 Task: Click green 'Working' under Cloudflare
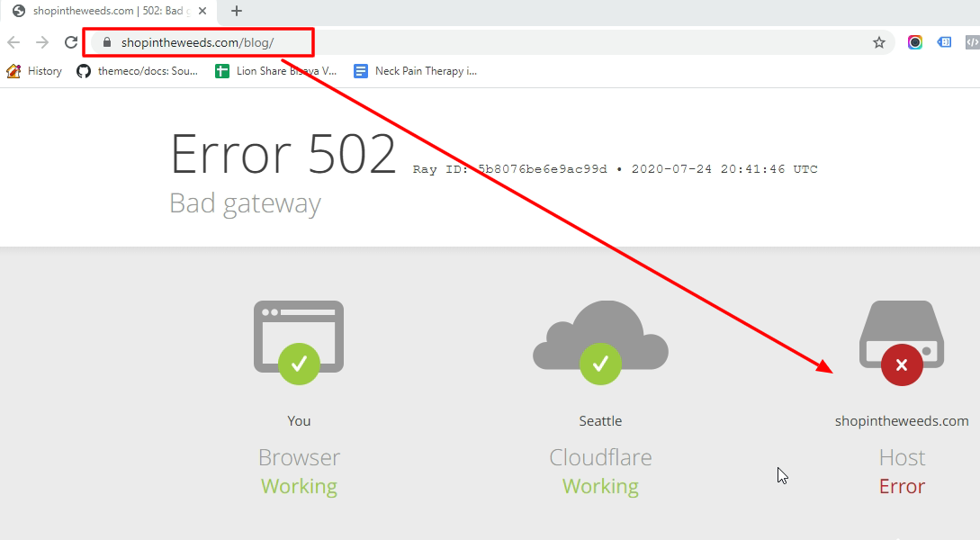(600, 486)
